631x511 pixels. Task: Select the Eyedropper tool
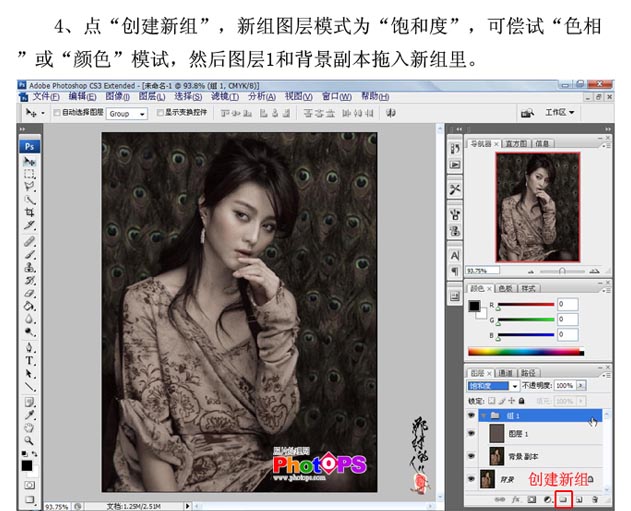pos(29,415)
